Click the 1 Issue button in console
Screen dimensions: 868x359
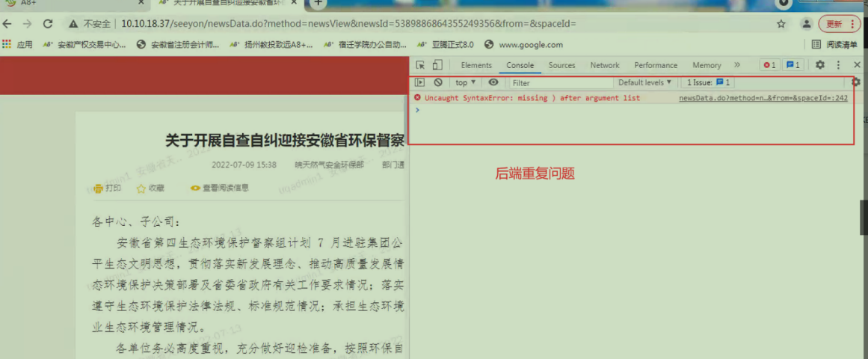[709, 83]
